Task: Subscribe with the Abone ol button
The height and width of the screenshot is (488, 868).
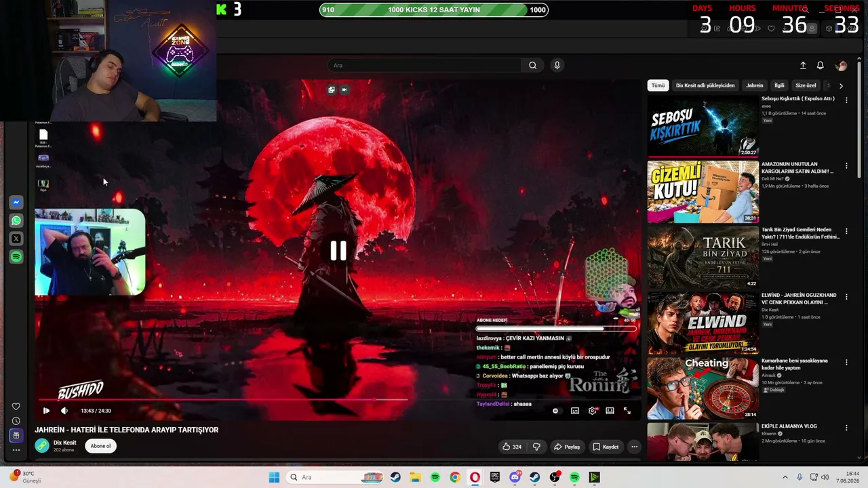Action: point(100,446)
